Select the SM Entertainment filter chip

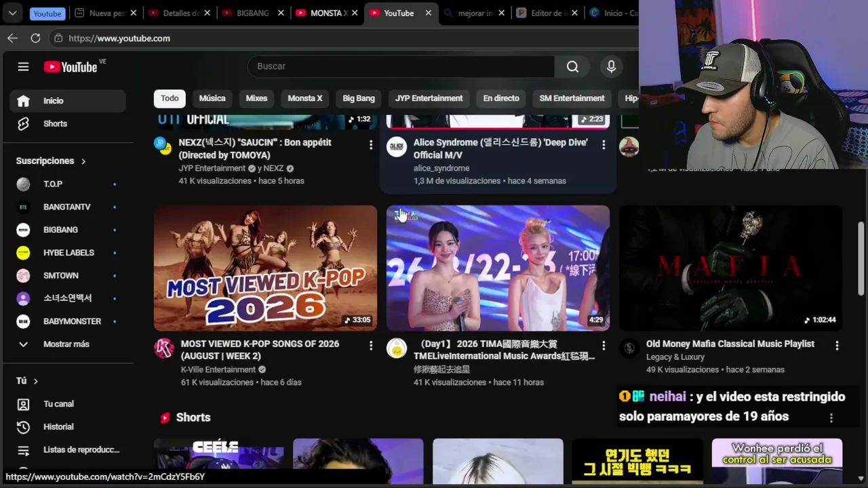click(572, 98)
